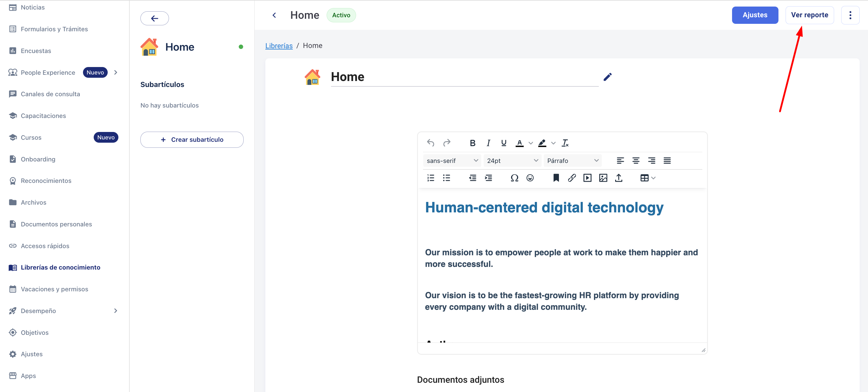Open the text color picker arrow
The height and width of the screenshot is (392, 868).
530,143
